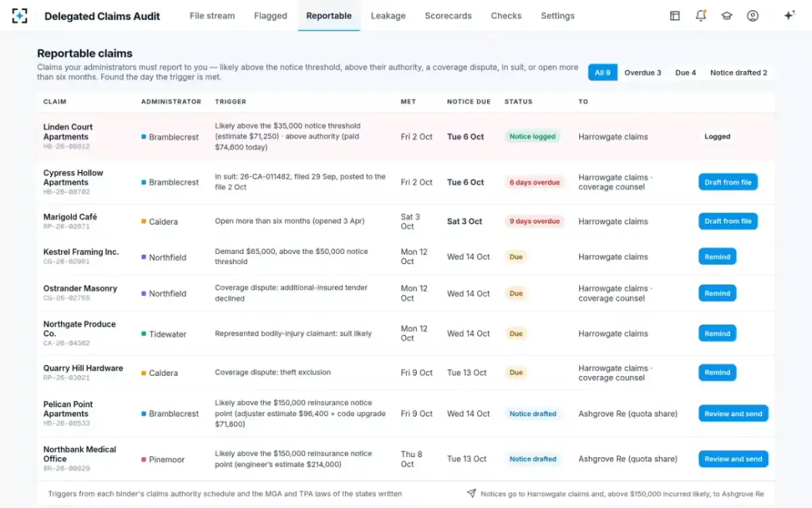The width and height of the screenshot is (812, 508).
Task: Click the Notice logged status badge
Action: 533,136
